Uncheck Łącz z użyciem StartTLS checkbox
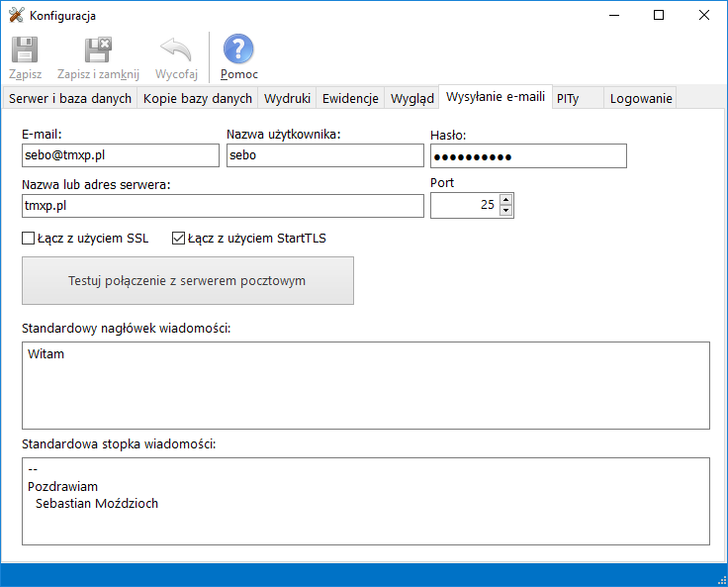This screenshot has width=728, height=587. (178, 239)
